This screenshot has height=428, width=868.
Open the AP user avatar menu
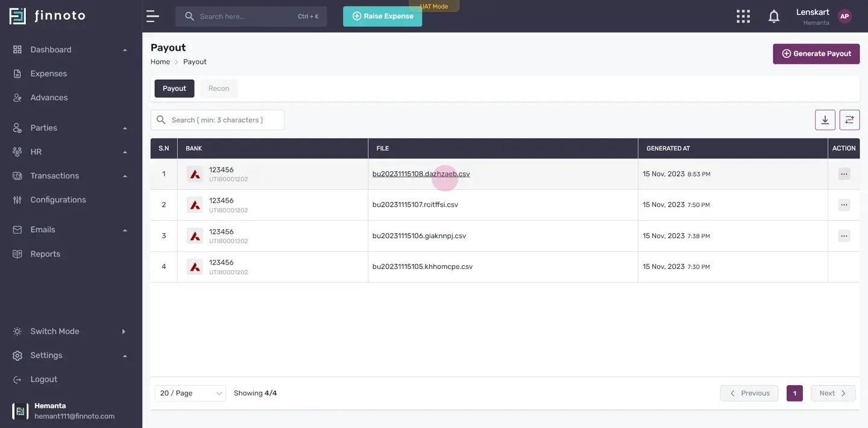click(x=844, y=16)
